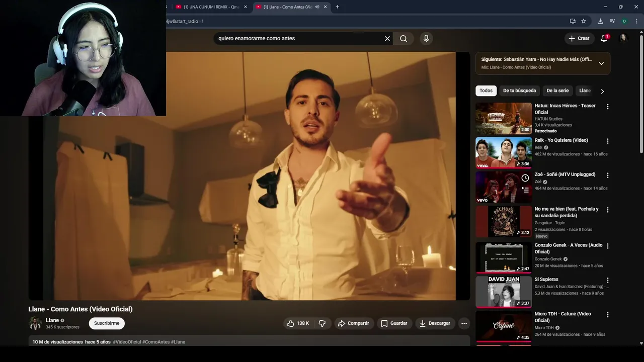The width and height of the screenshot is (644, 362).
Task: Open the Llane channel avatar
Action: coord(35,323)
